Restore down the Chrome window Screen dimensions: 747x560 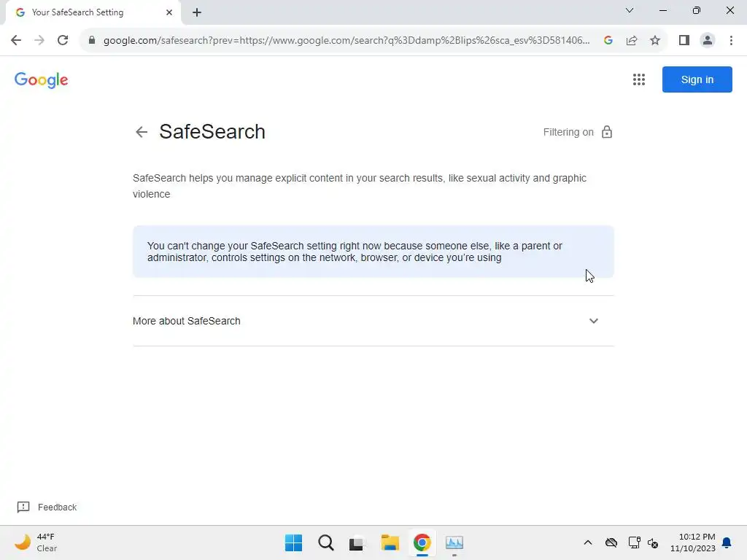697,10
